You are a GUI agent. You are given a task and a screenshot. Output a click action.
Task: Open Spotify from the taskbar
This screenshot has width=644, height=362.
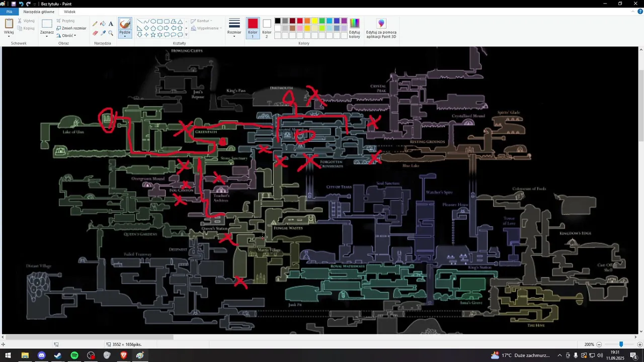click(x=74, y=355)
